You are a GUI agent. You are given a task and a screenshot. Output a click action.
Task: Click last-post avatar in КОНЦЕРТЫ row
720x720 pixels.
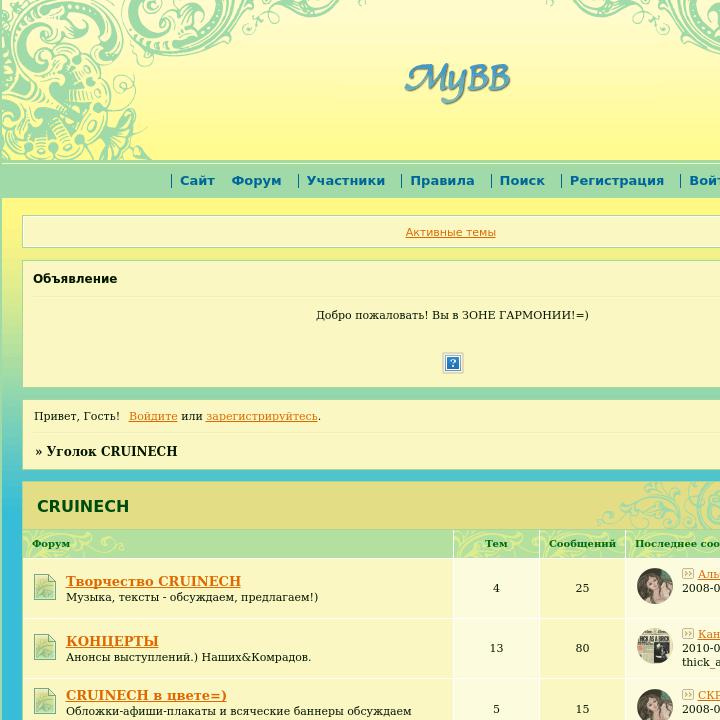tap(655, 646)
